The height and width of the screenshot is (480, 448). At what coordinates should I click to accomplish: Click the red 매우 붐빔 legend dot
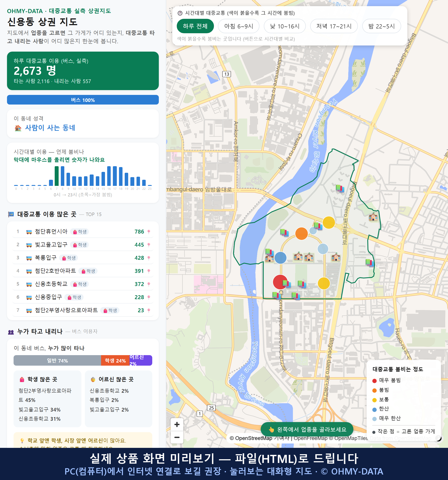374,381
